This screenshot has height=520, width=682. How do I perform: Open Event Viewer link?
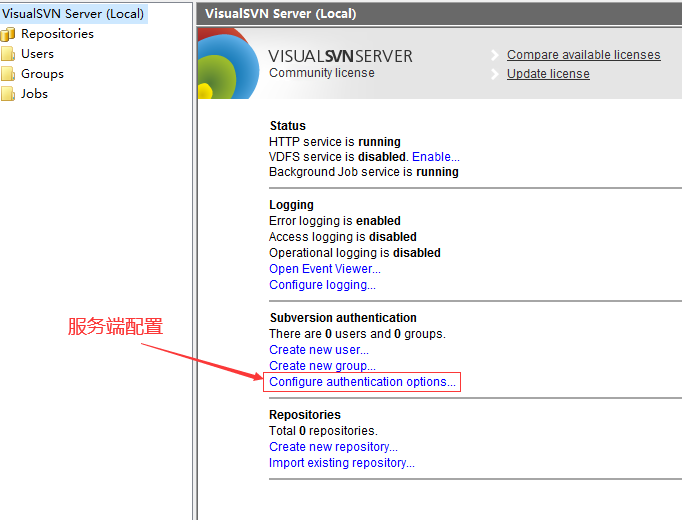325,269
